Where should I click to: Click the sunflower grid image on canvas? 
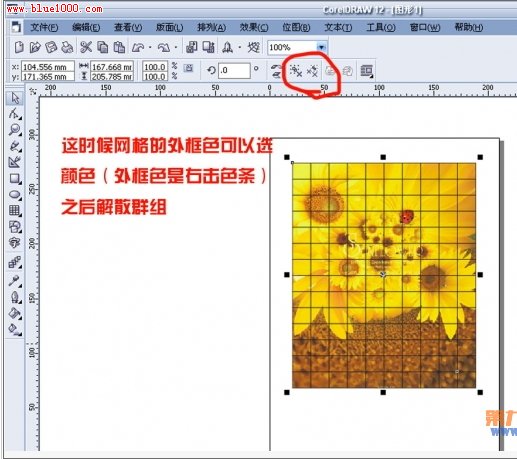[384, 275]
